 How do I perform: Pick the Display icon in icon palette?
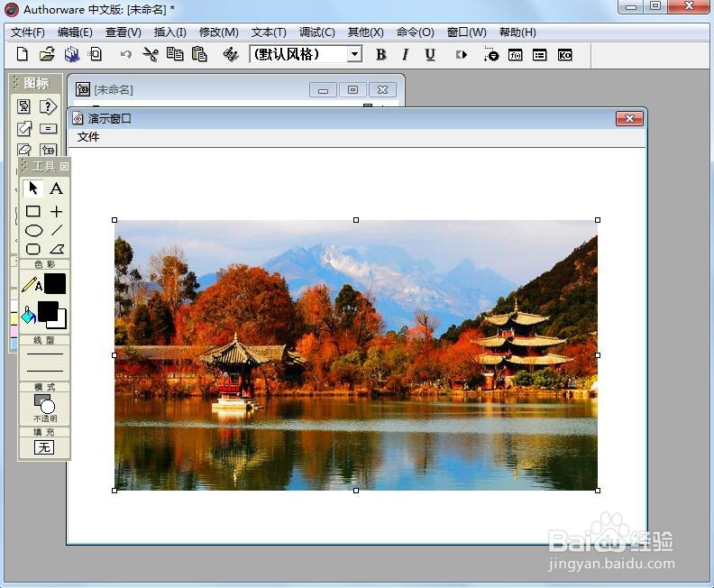pos(23,106)
